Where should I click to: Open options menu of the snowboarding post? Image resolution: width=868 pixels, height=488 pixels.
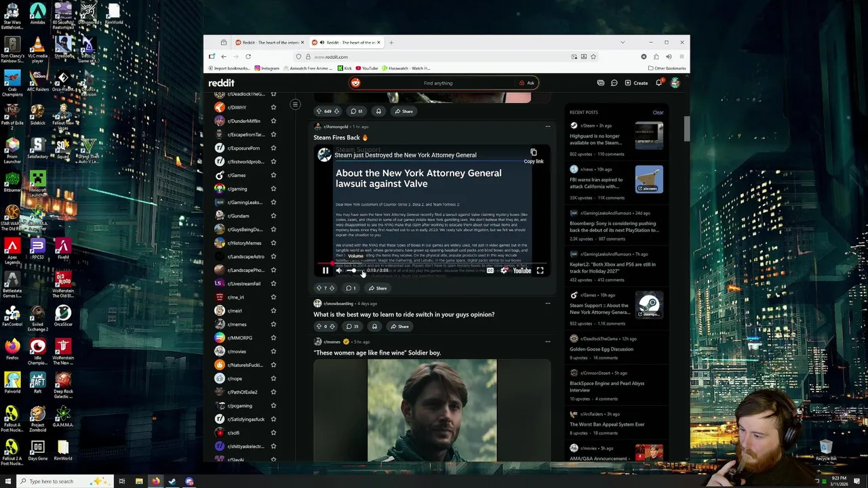[x=548, y=304]
